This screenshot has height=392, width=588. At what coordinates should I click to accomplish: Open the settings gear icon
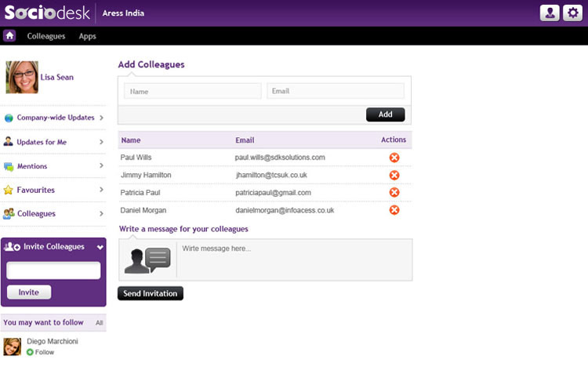572,13
